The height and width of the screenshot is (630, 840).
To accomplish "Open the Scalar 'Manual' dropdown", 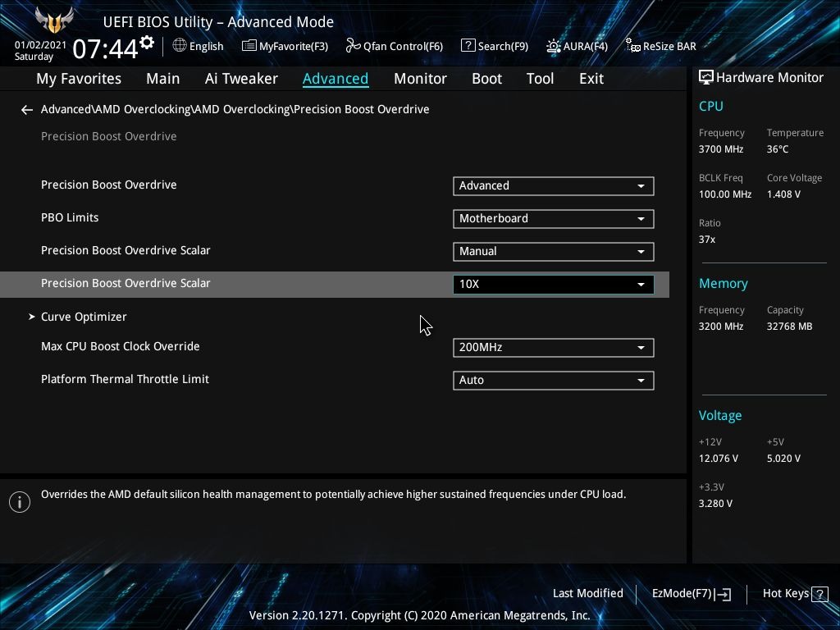I will [x=554, y=251].
